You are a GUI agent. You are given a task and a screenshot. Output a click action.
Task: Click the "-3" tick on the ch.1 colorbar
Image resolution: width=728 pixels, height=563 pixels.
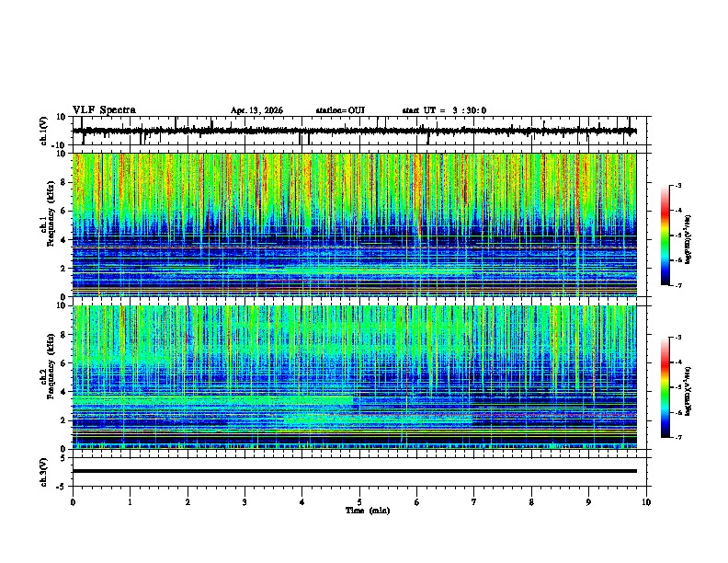678,185
